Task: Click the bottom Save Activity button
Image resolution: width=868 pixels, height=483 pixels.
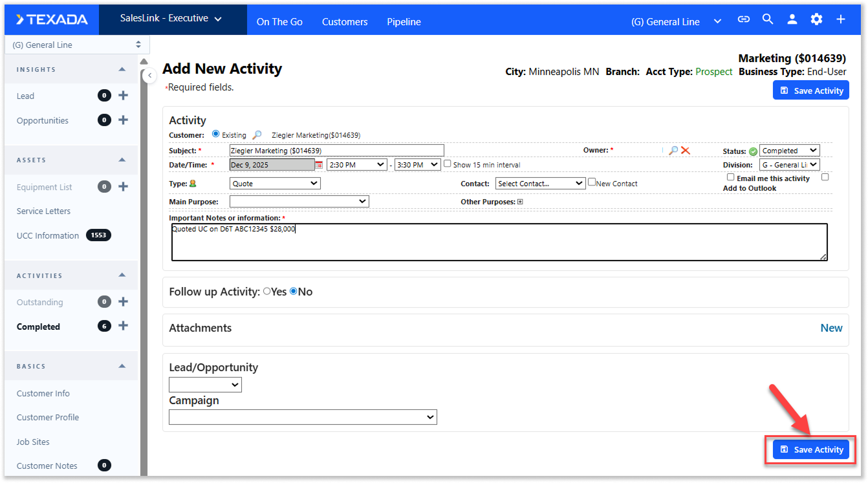Action: tap(811, 449)
